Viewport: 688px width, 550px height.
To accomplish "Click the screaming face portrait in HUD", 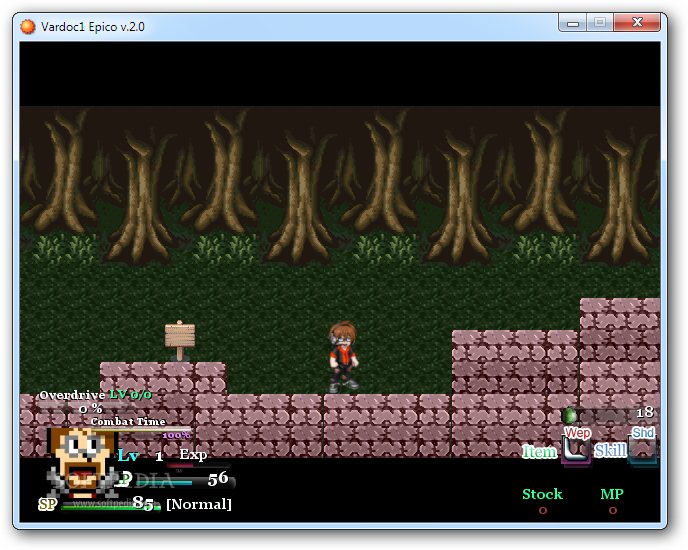I will [82, 462].
